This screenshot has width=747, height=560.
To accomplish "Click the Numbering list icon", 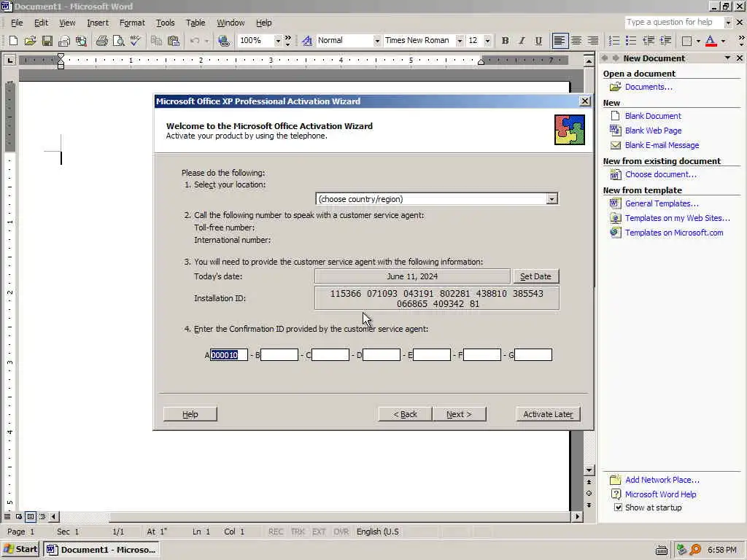I will (614, 41).
